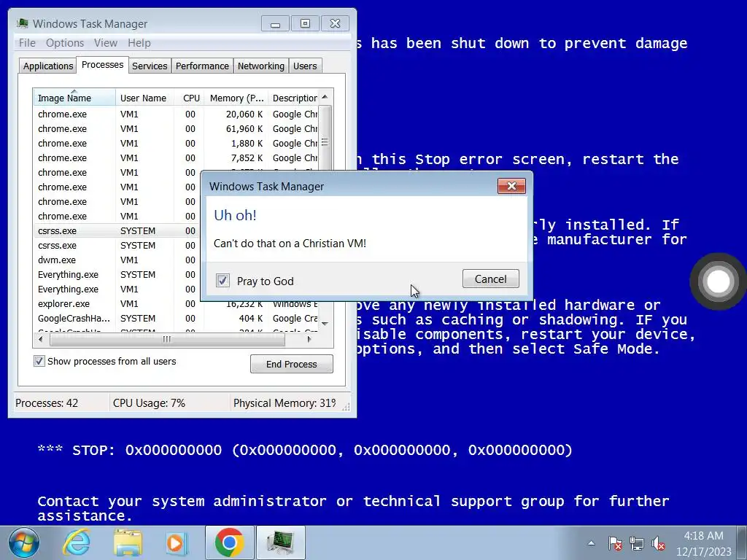The height and width of the screenshot is (560, 747).
Task: Open the View menu
Action: click(105, 43)
